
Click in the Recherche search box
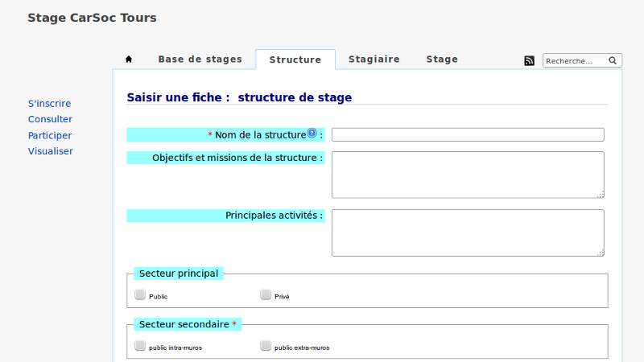click(574, 60)
